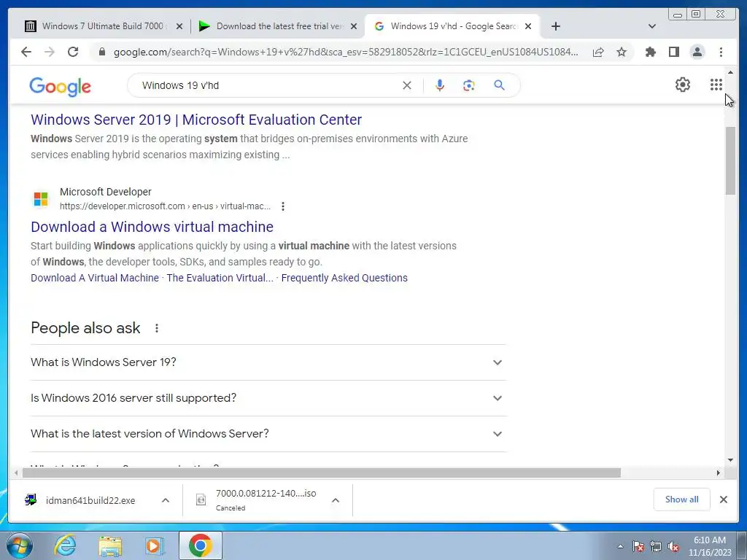Click the horizontal scroll-right arrow
Image resolution: width=747 pixels, height=560 pixels.
[x=718, y=472]
